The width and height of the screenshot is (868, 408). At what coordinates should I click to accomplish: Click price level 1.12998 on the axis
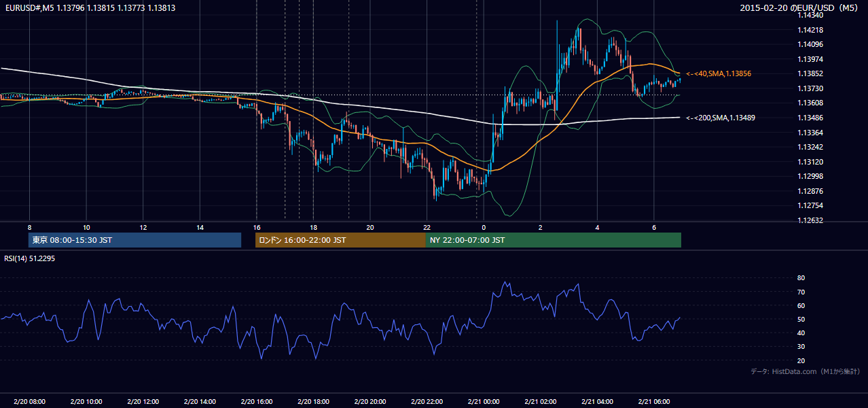tap(810, 176)
